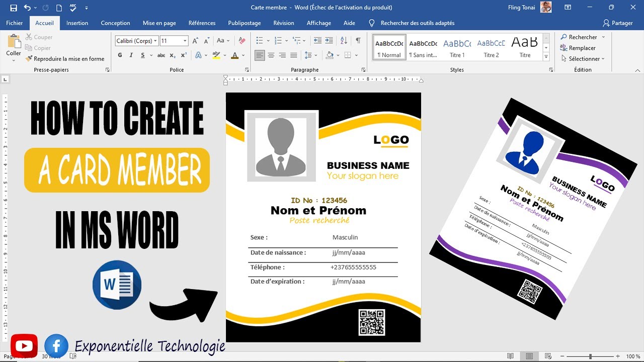Switch to Publipostage tab
The image size is (644, 362).
[x=245, y=23]
